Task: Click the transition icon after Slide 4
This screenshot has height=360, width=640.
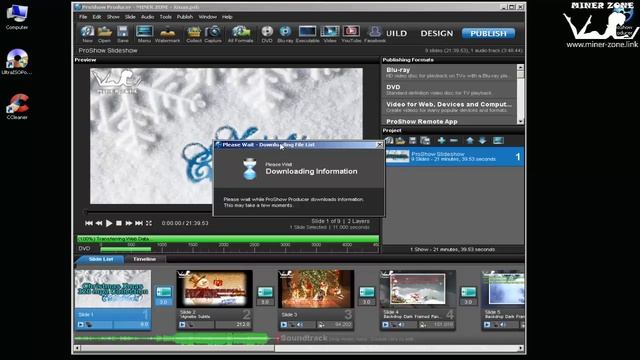Action: click(x=468, y=292)
